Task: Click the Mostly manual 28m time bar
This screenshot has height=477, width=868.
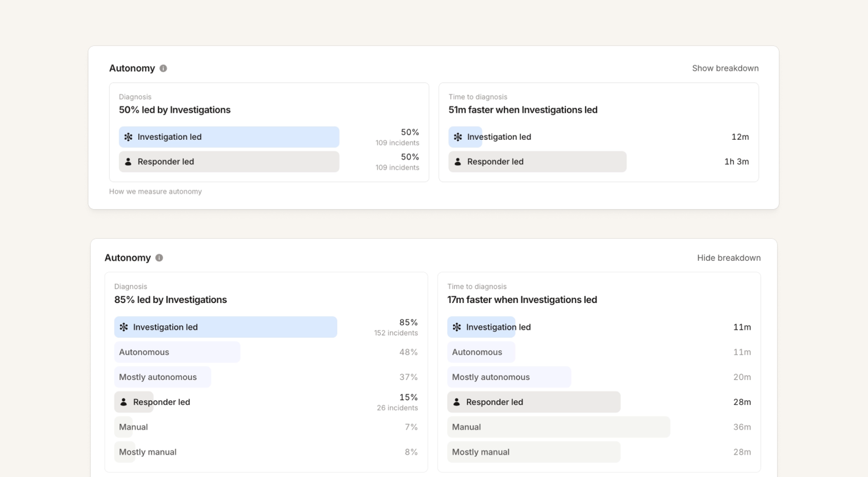Action: pos(534,452)
